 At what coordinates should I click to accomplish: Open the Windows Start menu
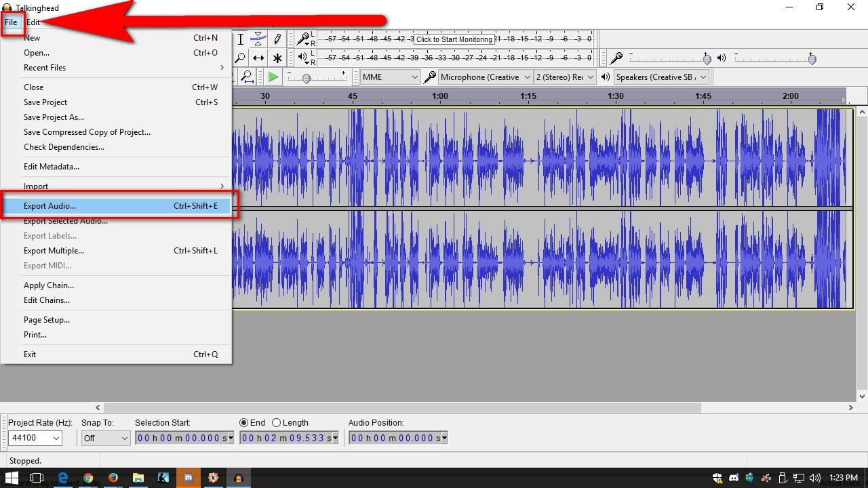(x=12, y=478)
